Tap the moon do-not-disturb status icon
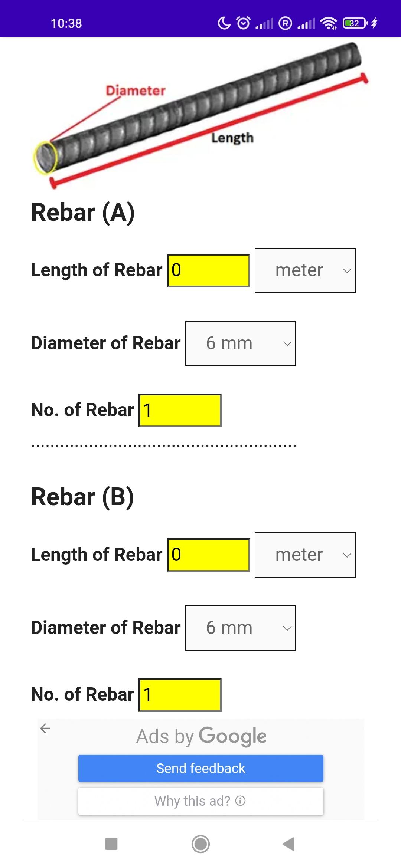The height and width of the screenshot is (868, 401). [224, 23]
